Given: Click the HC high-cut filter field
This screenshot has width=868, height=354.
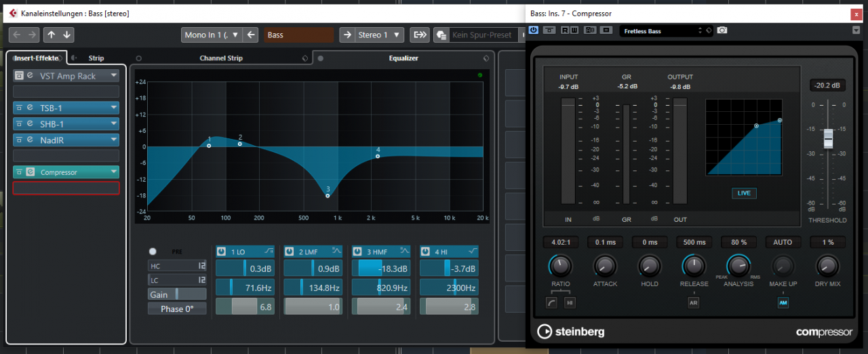Looking at the screenshot, I should coord(177,265).
